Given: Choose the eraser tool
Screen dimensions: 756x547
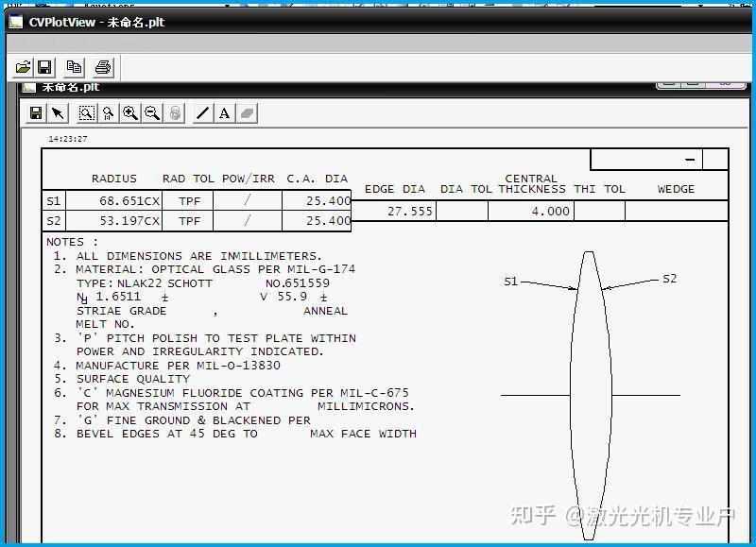Looking at the screenshot, I should (246, 112).
